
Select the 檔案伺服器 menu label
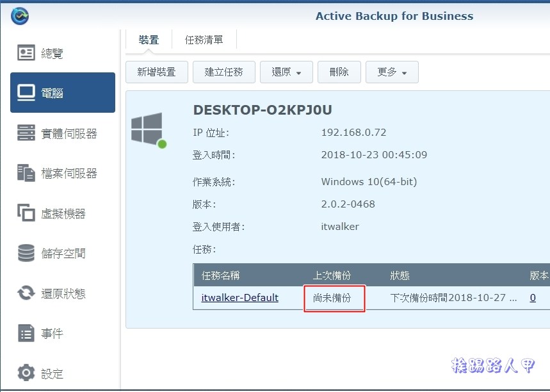tap(69, 174)
